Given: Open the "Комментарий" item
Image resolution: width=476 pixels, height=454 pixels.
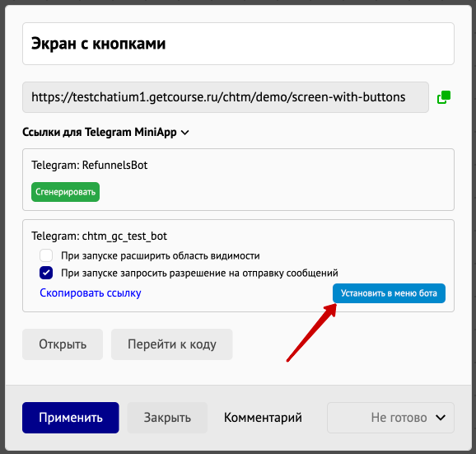Looking at the screenshot, I should (x=263, y=418).
